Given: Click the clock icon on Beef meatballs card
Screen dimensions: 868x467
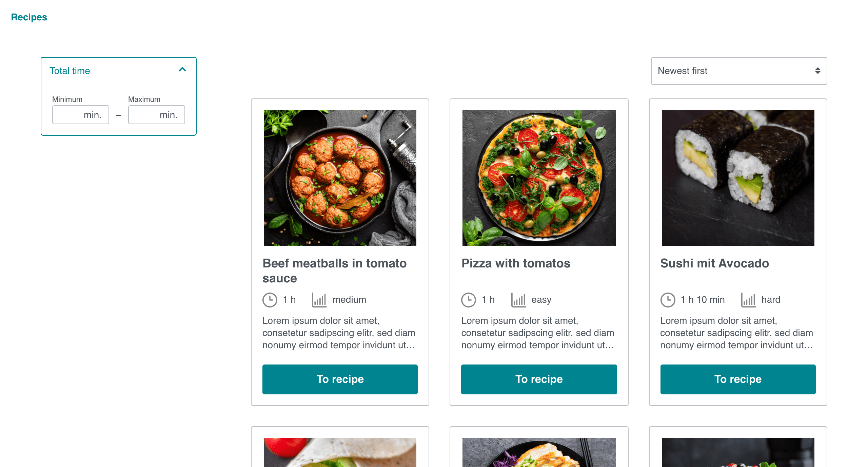Looking at the screenshot, I should click(x=270, y=300).
